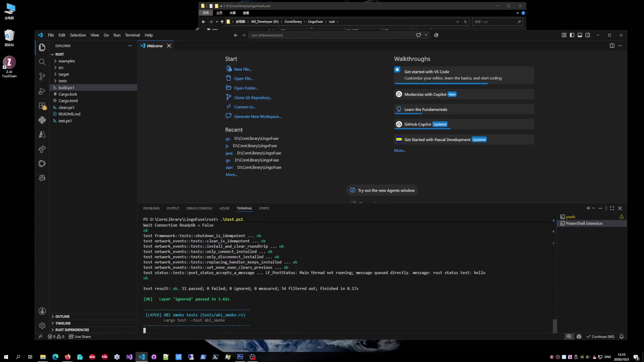Open the Selection menu

[x=78, y=35]
